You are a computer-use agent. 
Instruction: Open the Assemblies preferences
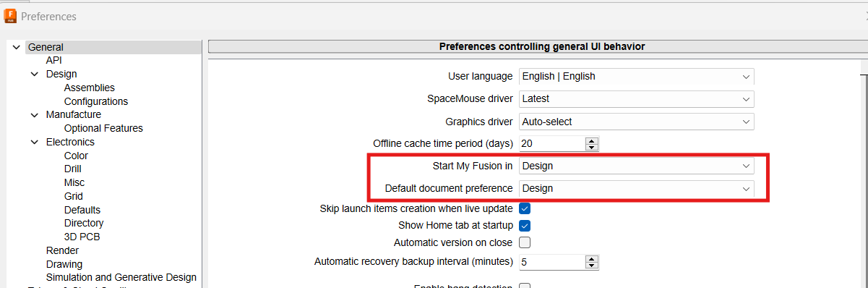tap(90, 88)
